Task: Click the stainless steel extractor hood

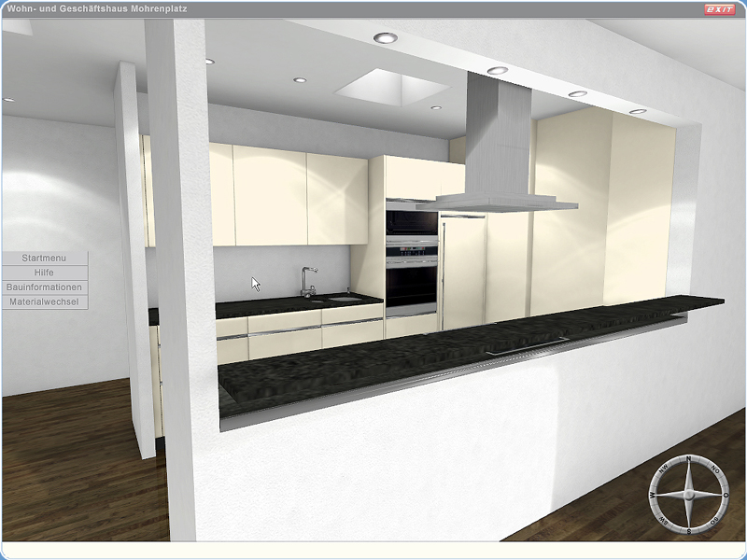Action: point(502,149)
